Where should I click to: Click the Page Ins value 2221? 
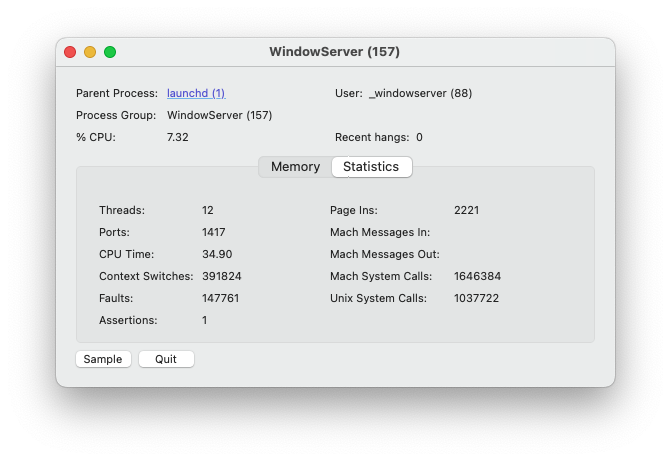[x=466, y=210]
